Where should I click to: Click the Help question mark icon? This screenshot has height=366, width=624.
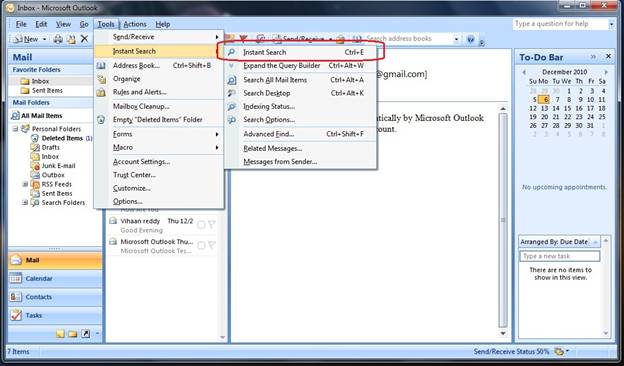471,39
